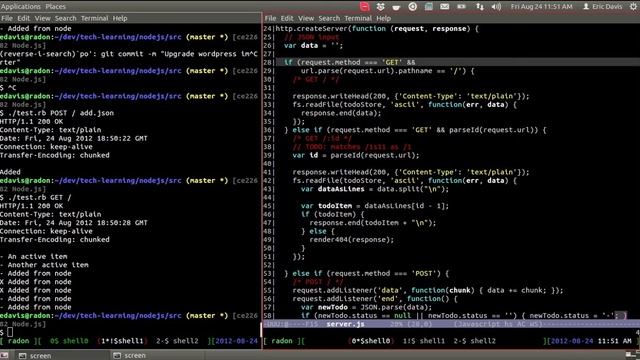Open Terminal menu in left terminal

click(94, 18)
